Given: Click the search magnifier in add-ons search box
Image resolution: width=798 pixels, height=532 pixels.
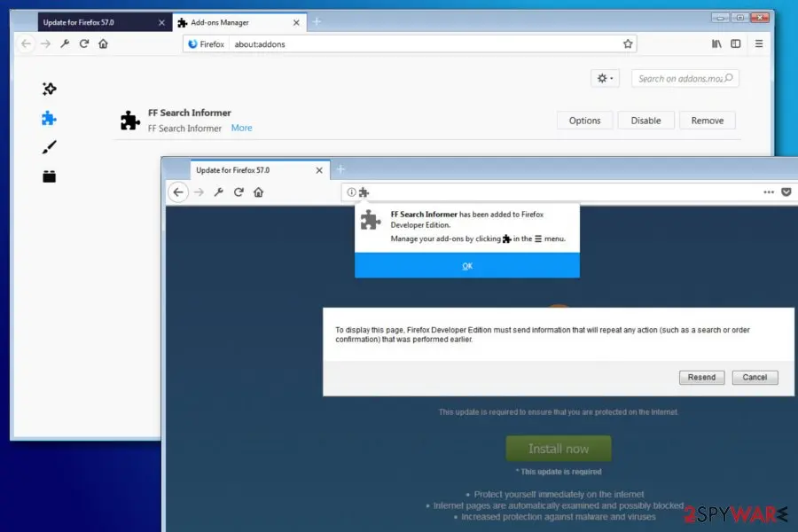Looking at the screenshot, I should coord(729,78).
